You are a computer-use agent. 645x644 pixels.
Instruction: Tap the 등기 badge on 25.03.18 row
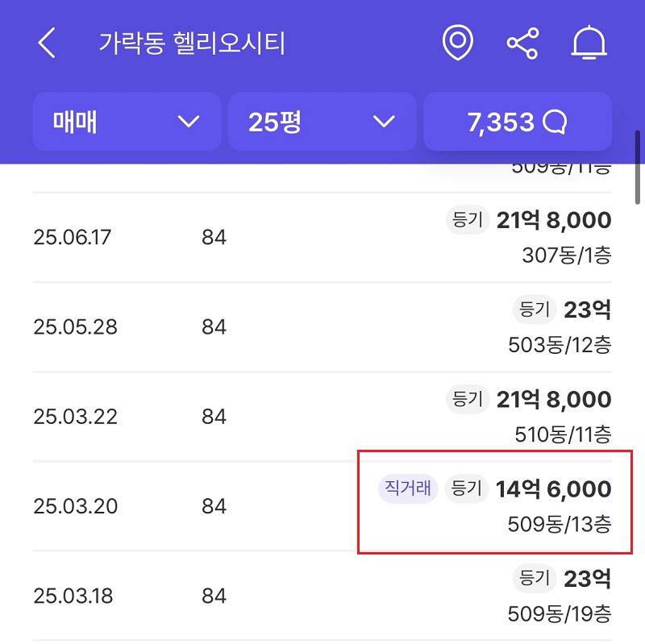(x=535, y=578)
